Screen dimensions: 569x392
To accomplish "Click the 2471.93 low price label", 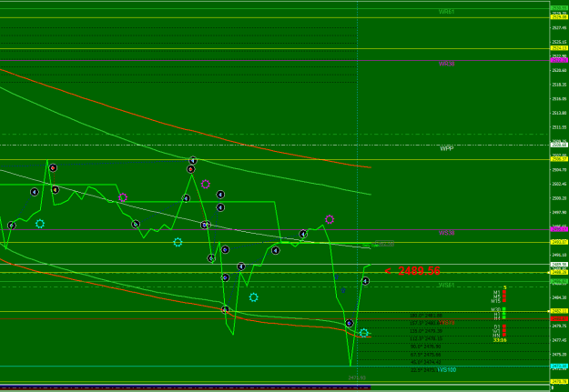I will click(357, 377).
